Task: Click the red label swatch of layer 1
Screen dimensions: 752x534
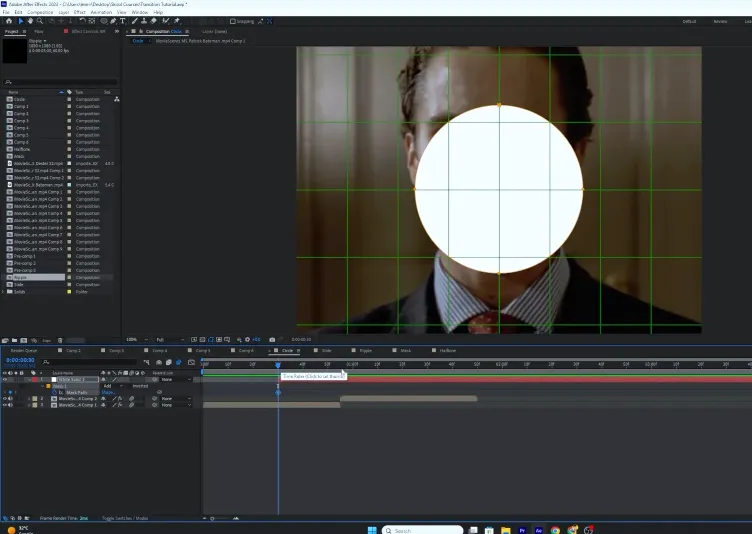Action: 35,380
